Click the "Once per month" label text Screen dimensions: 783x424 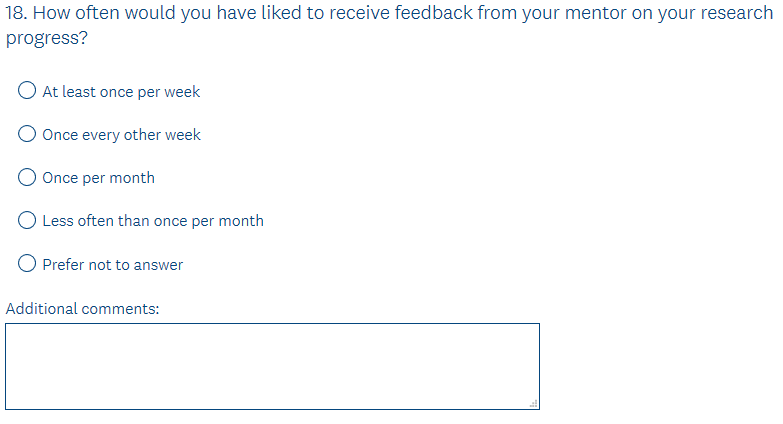[98, 178]
